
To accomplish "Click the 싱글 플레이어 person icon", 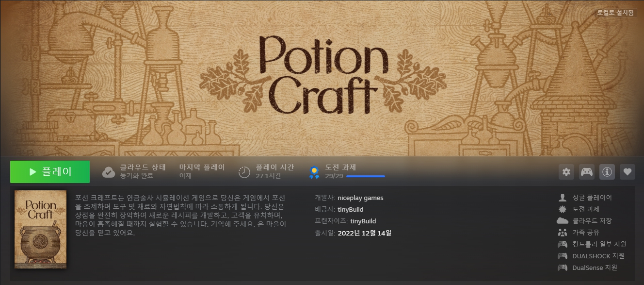I will point(563,198).
